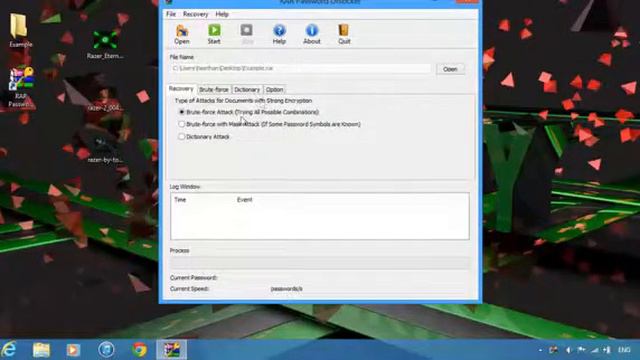Open iTunes from taskbar
Screen dimensions: 640x360
(x=106, y=350)
